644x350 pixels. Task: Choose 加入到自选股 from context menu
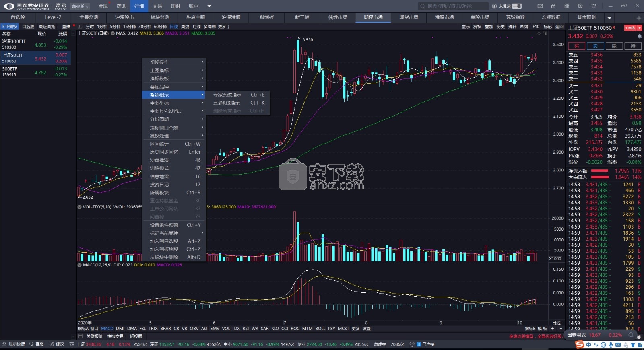174,241
